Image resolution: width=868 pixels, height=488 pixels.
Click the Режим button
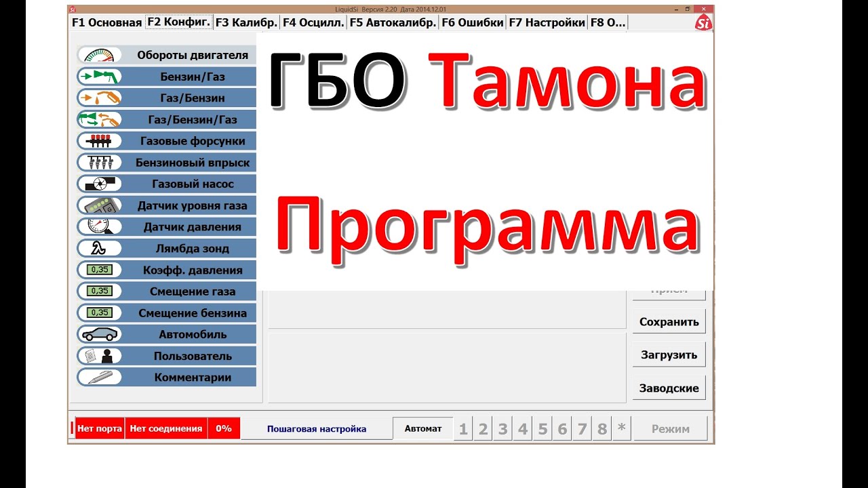(x=671, y=428)
